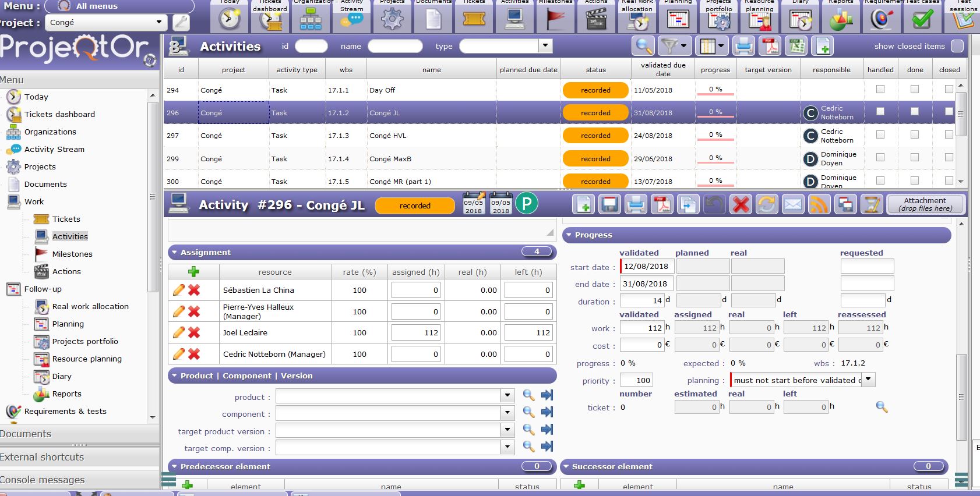Print the activities list with printer icon
Viewport: 980px width, 496px height.
(743, 46)
